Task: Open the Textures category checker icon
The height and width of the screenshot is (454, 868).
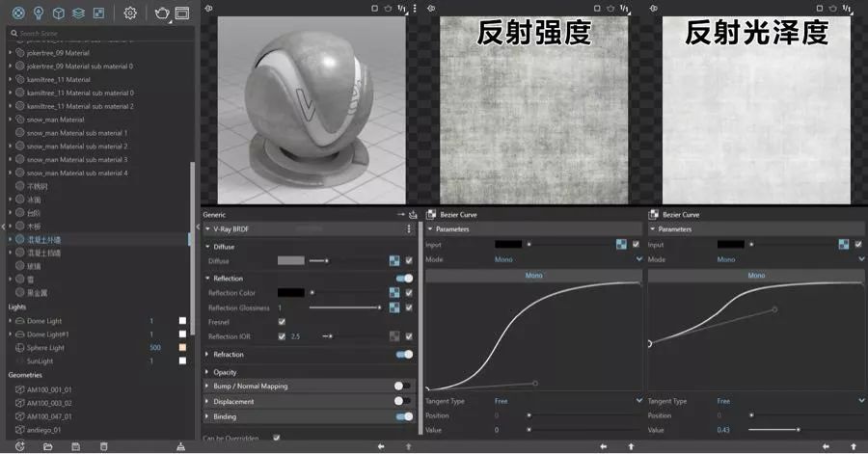Action: [98, 13]
